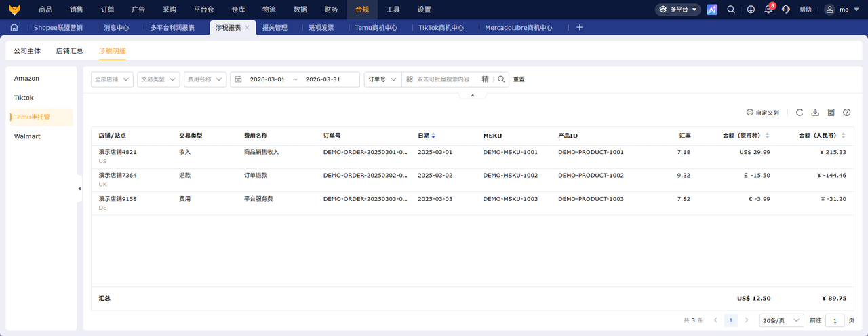Click order DEMO-ORDER-20250302 cell
The height and width of the screenshot is (336, 868).
click(x=366, y=175)
